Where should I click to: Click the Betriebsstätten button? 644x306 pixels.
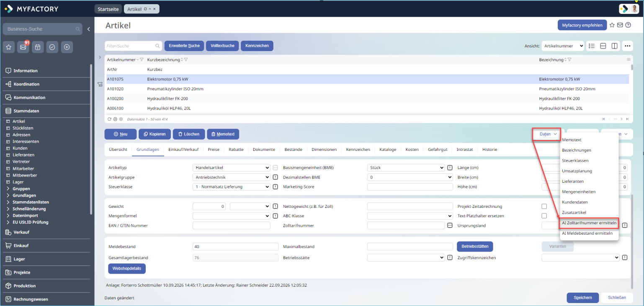475,246
